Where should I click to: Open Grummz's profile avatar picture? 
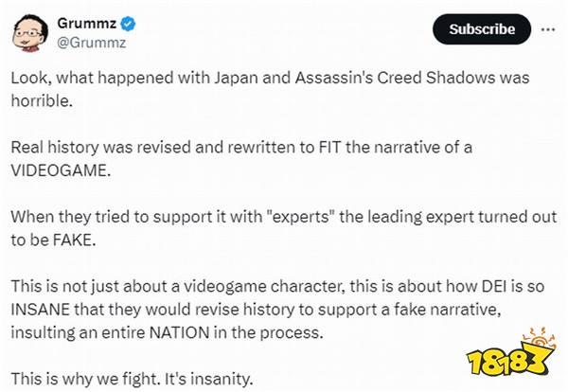coord(30,33)
